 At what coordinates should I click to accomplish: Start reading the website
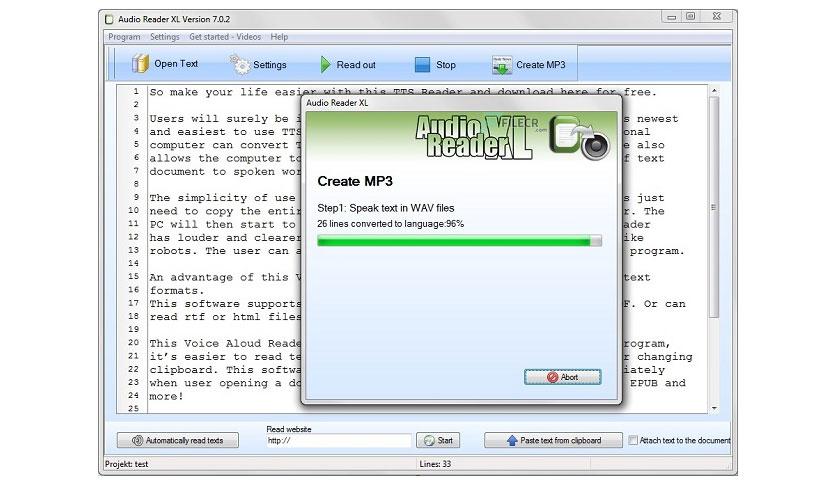[x=438, y=440]
